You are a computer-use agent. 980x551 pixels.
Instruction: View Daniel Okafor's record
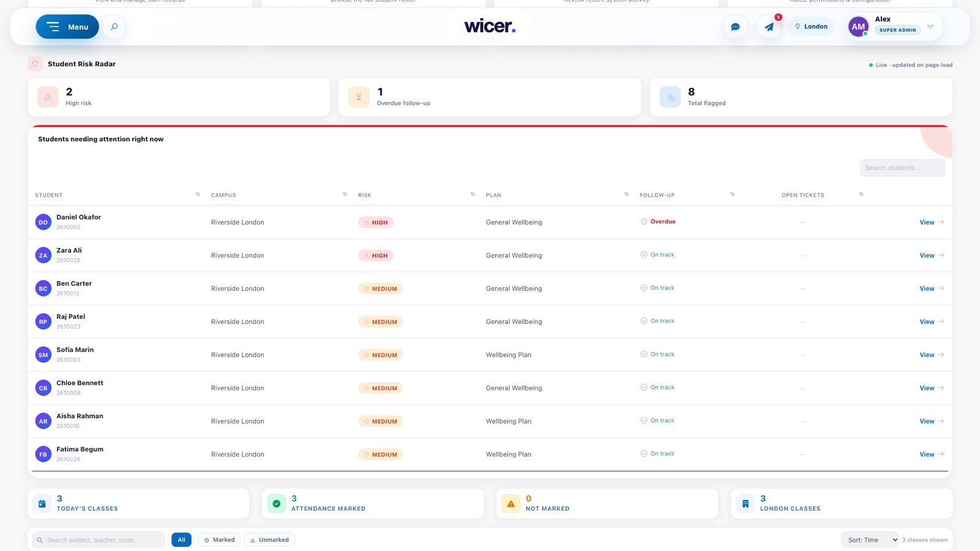(x=932, y=222)
